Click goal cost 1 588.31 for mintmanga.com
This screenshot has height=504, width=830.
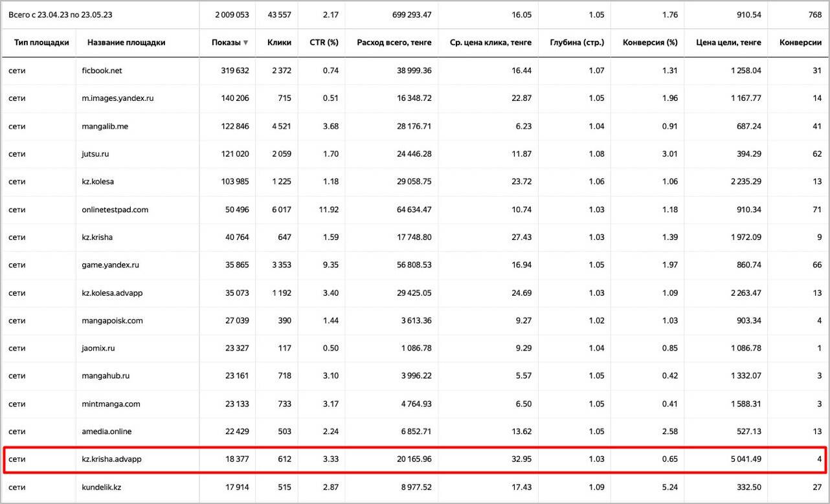pyautogui.click(x=745, y=404)
